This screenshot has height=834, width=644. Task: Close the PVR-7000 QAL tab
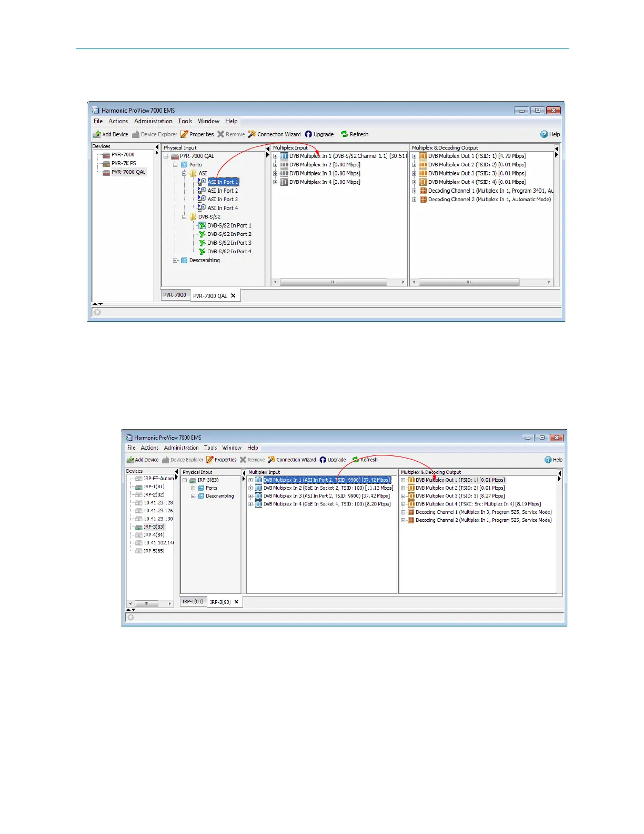pyautogui.click(x=234, y=296)
